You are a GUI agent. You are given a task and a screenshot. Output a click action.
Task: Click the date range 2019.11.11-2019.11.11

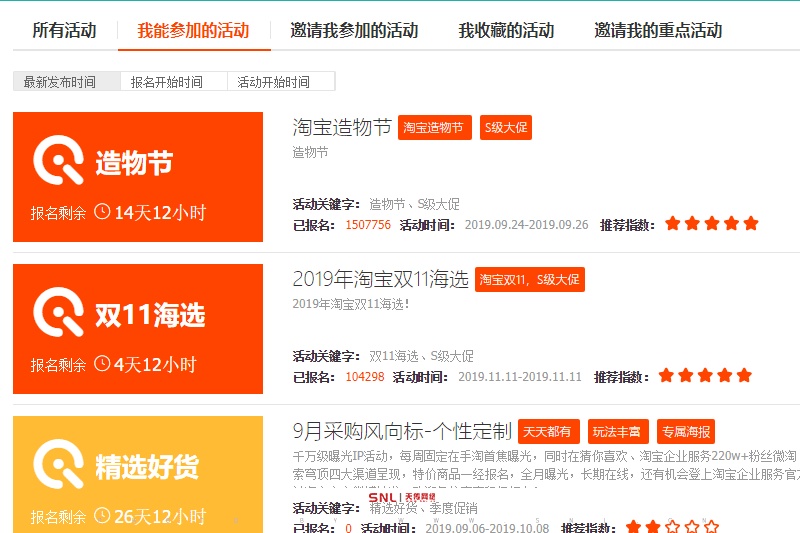click(520, 377)
